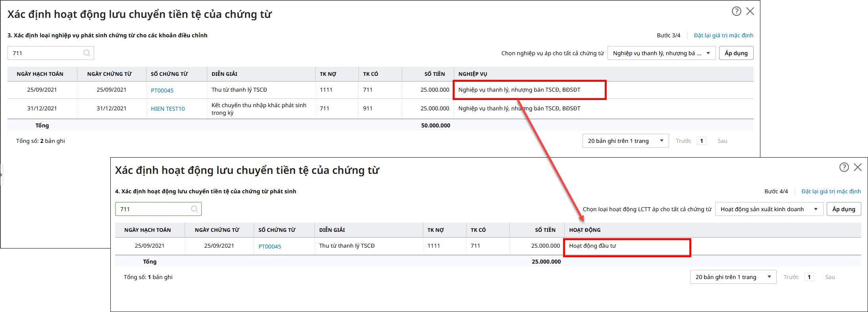Image resolution: width=868 pixels, height=312 pixels.
Task: Open voucher PT00045 link in lower table
Action: click(x=270, y=247)
